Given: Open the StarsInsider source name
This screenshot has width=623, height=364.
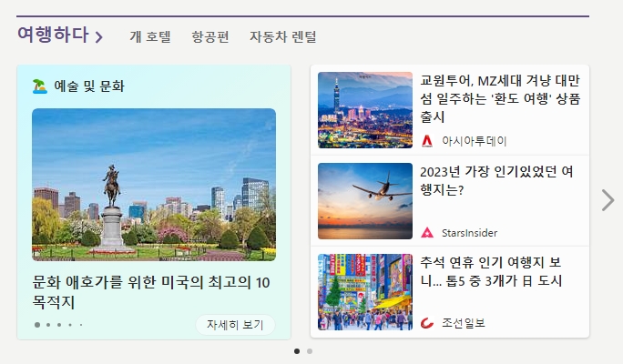Looking at the screenshot, I should point(469,233).
